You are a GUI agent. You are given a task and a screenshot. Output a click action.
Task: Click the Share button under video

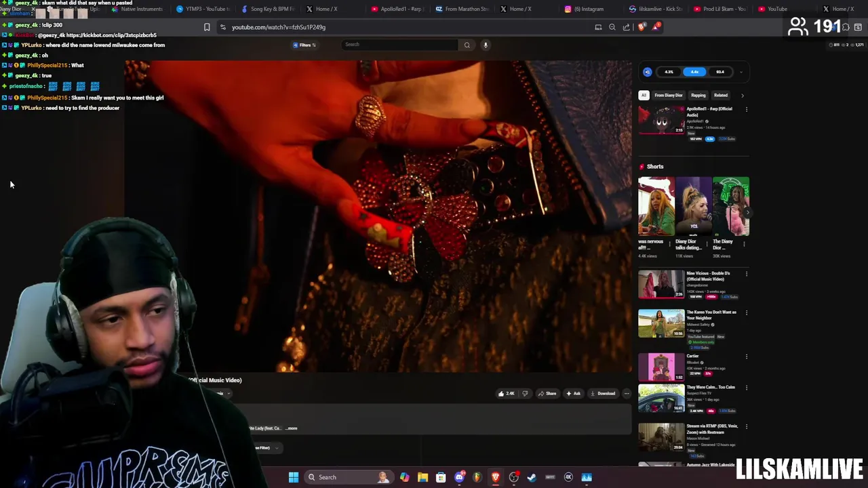(x=547, y=393)
